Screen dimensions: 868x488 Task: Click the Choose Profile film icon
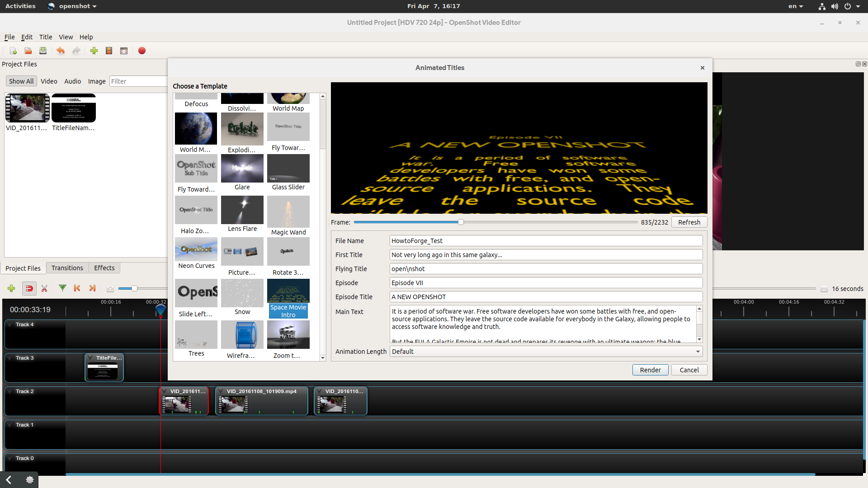click(109, 51)
